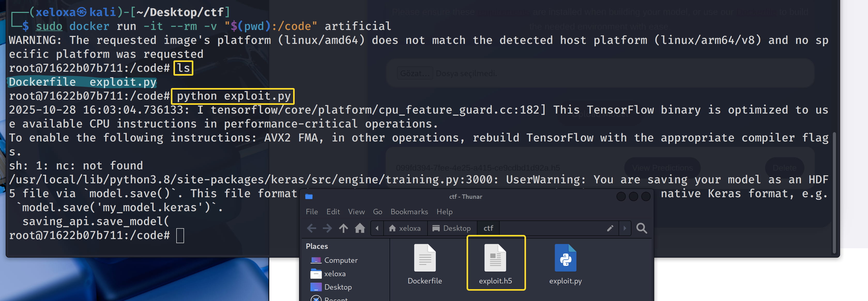Image resolution: width=868 pixels, height=301 pixels.
Task: Select the exploit.h5 file
Action: [x=495, y=258]
